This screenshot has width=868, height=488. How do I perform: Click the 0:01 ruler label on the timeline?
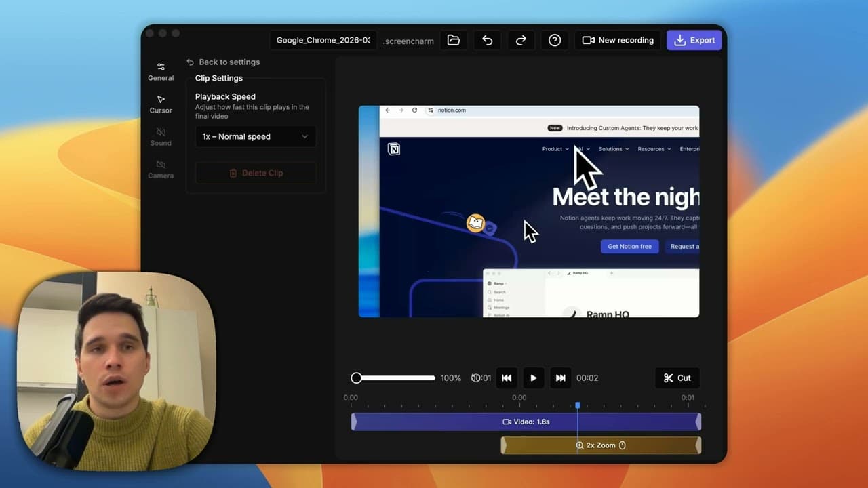pos(688,397)
